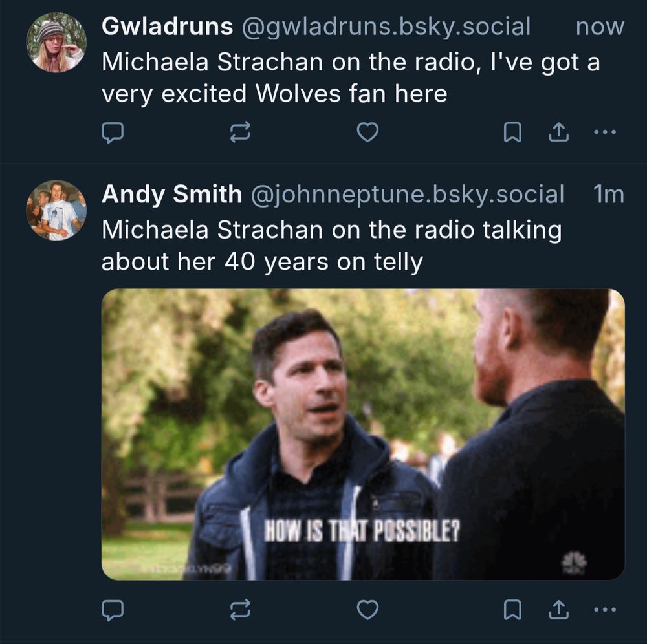Open three-dot menu on Andy Smith's post
Viewport: 647px width, 644px height.
point(604,609)
